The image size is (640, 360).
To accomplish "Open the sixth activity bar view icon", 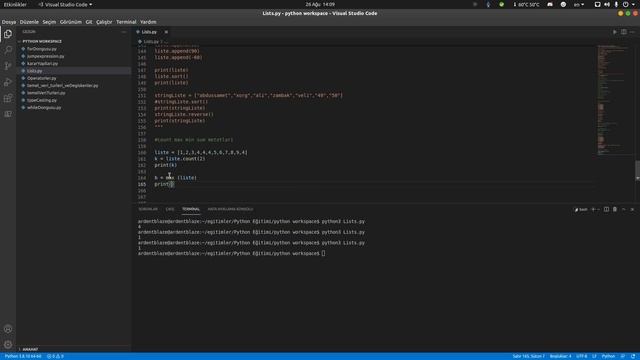I will [8, 114].
